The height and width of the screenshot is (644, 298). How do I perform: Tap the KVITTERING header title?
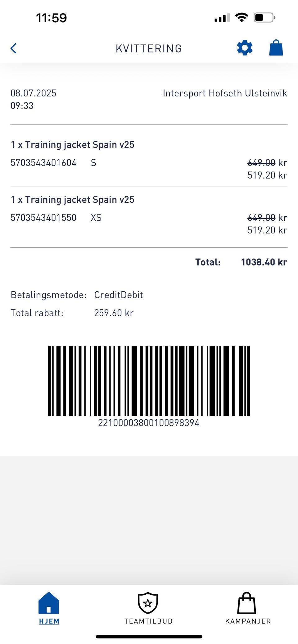coord(149,49)
